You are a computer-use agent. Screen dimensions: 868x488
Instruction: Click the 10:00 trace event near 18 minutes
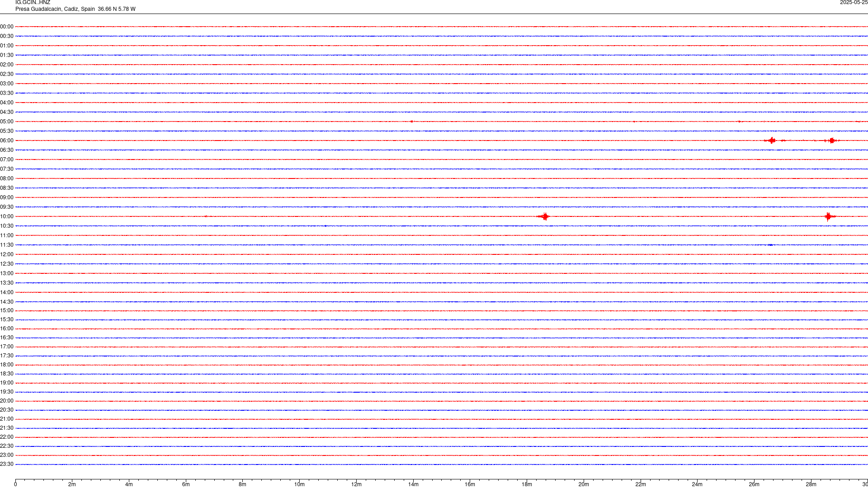544,216
